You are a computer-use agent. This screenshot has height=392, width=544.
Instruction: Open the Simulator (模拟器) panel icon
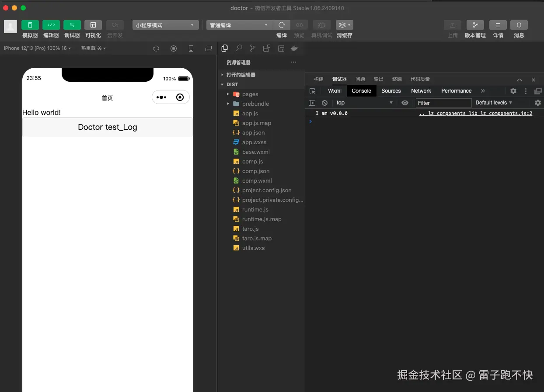coord(30,25)
